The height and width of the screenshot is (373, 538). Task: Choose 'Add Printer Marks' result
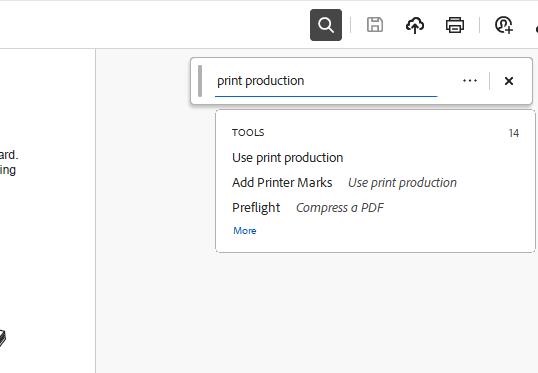[x=282, y=183]
